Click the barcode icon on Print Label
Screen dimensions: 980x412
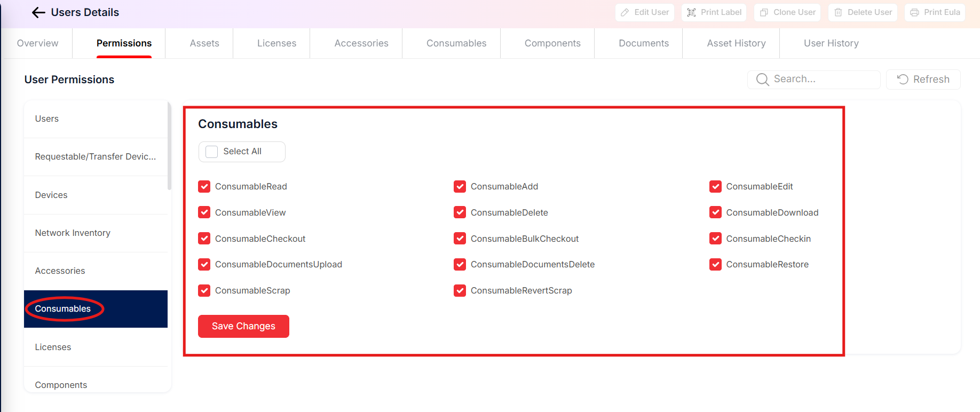tap(691, 12)
